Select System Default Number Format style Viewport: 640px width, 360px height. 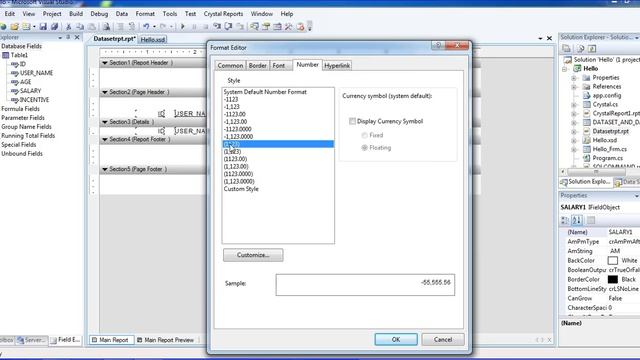[265, 92]
